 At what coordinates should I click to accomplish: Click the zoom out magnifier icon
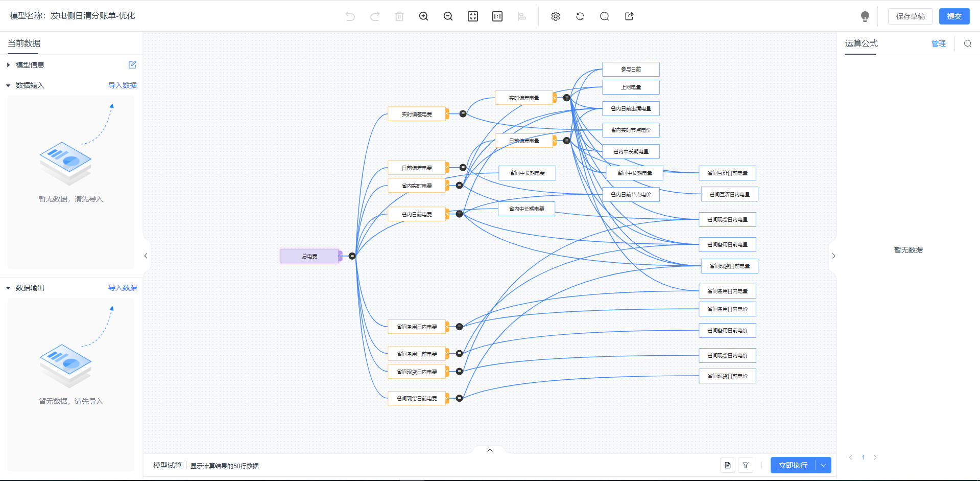[448, 16]
